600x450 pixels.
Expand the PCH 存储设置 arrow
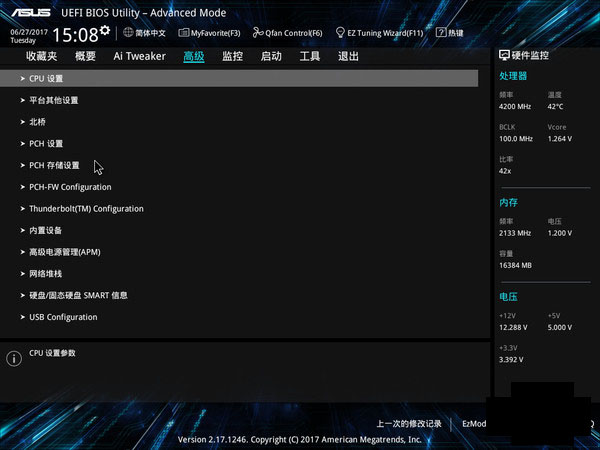[x=23, y=165]
